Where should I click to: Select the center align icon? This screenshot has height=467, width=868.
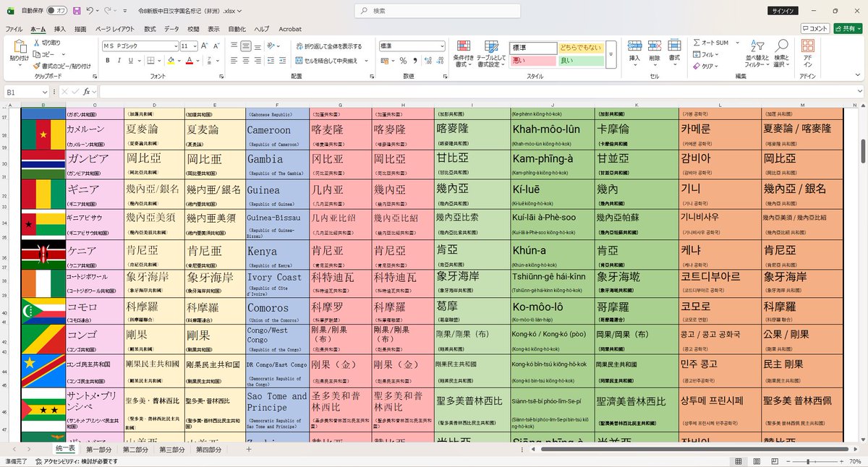point(247,61)
